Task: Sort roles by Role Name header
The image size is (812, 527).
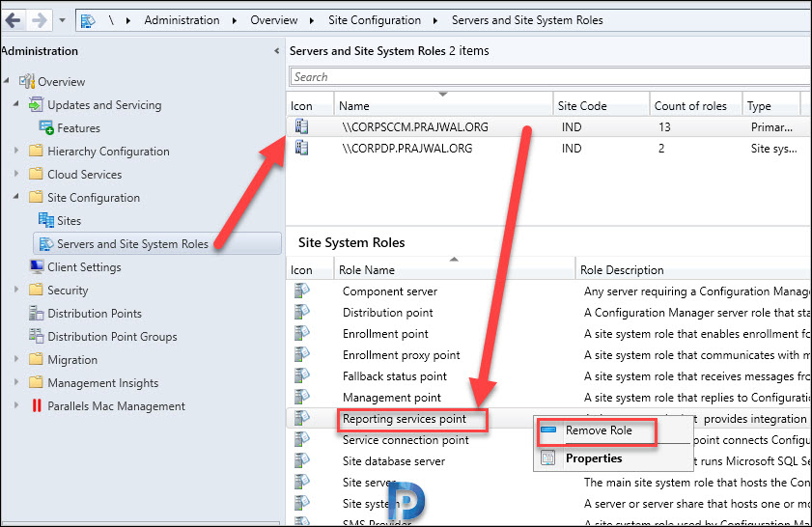Action: (x=455, y=269)
